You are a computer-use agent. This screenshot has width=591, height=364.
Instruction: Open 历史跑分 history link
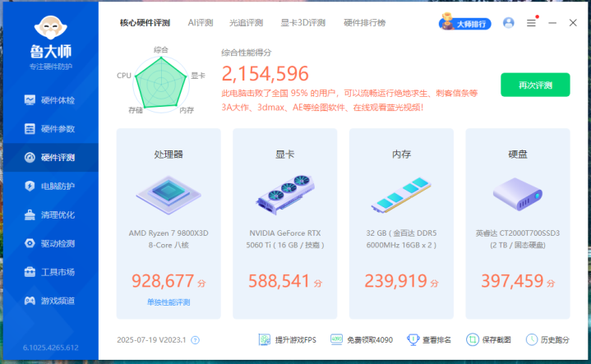pyautogui.click(x=547, y=340)
